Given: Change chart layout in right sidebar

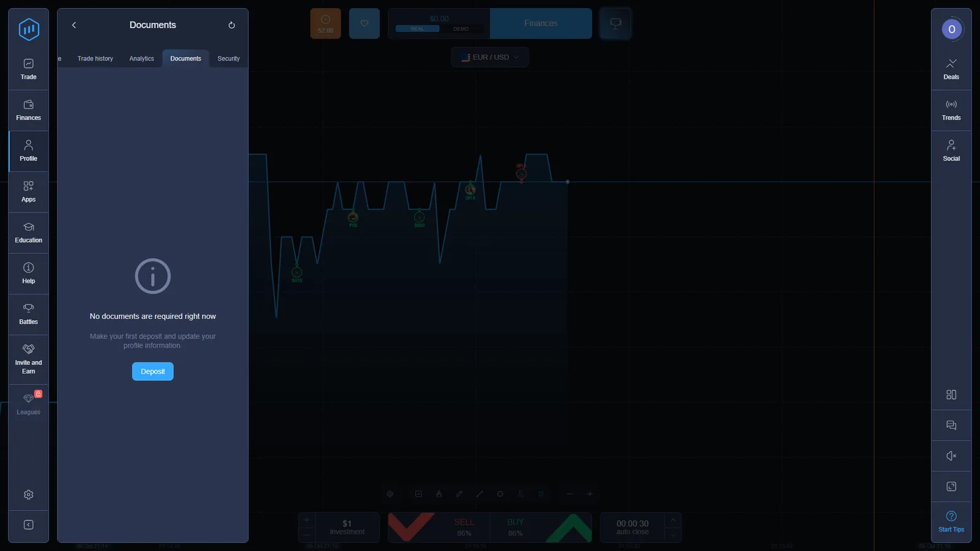Looking at the screenshot, I should point(951,395).
